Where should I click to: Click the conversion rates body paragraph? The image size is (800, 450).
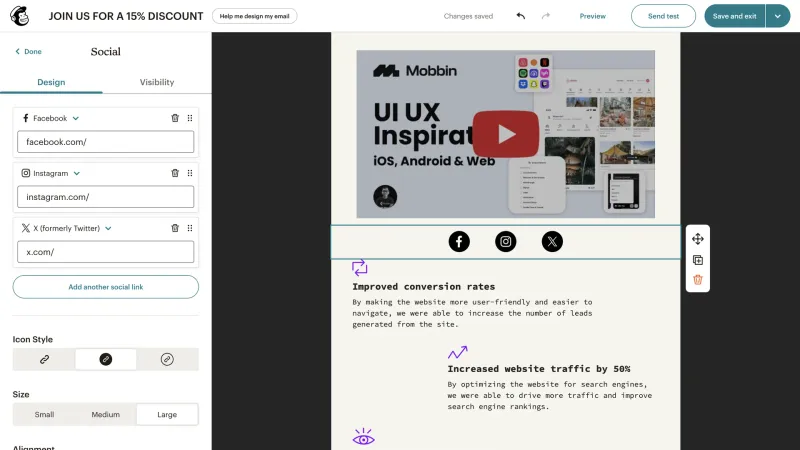point(472,313)
